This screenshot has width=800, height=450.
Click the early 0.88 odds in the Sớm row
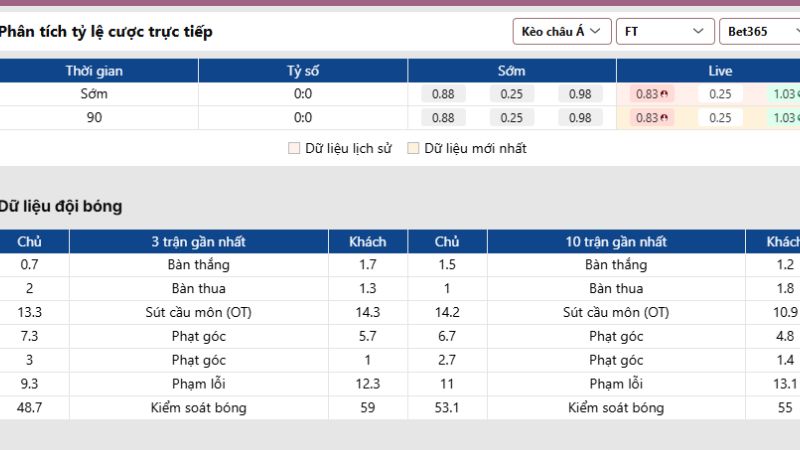(443, 94)
